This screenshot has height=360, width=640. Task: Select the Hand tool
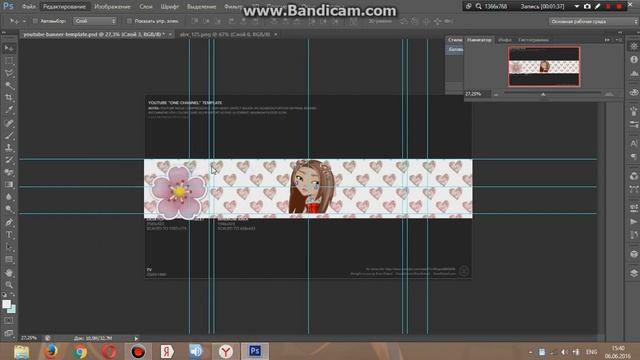point(9,273)
